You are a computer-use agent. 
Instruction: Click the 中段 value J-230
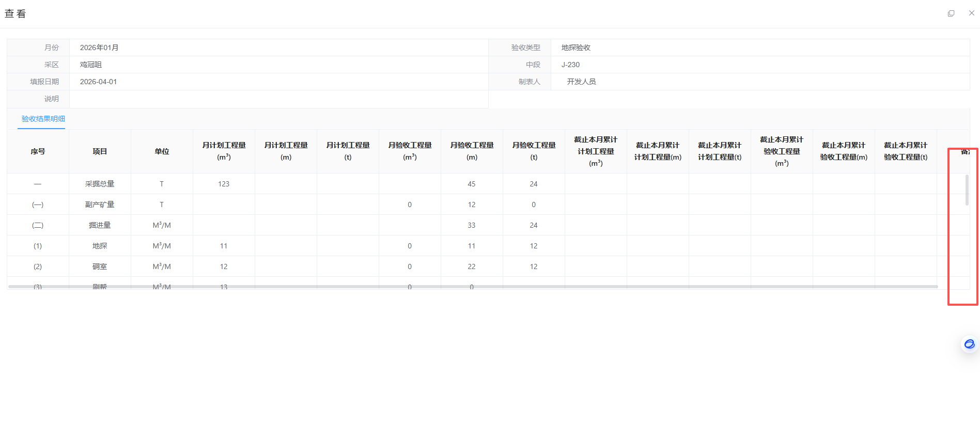pos(570,65)
